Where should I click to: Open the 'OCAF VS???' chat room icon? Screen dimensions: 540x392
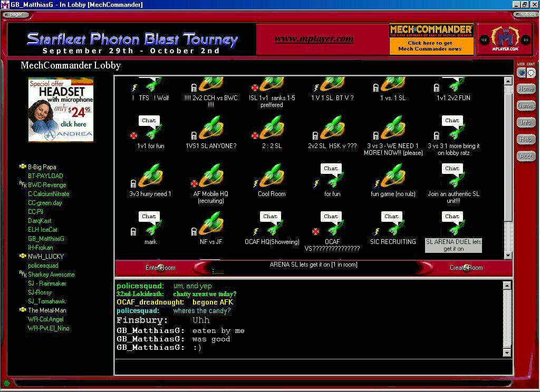click(332, 223)
